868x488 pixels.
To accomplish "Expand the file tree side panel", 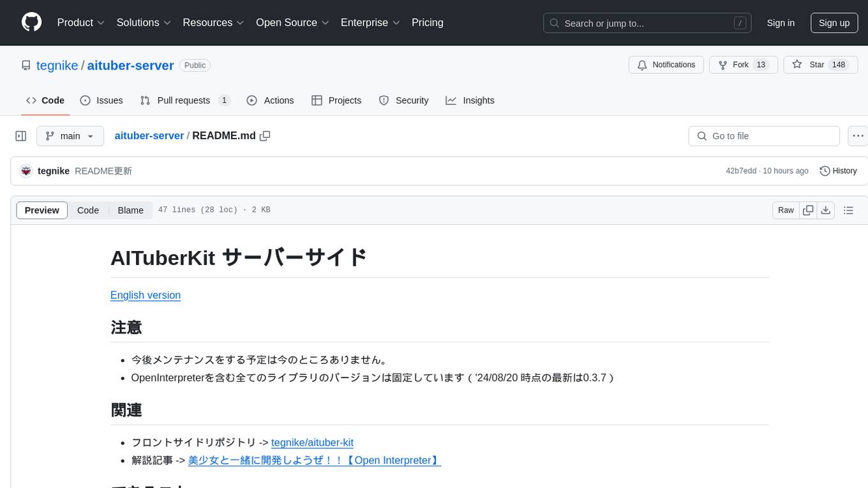I will (x=21, y=136).
